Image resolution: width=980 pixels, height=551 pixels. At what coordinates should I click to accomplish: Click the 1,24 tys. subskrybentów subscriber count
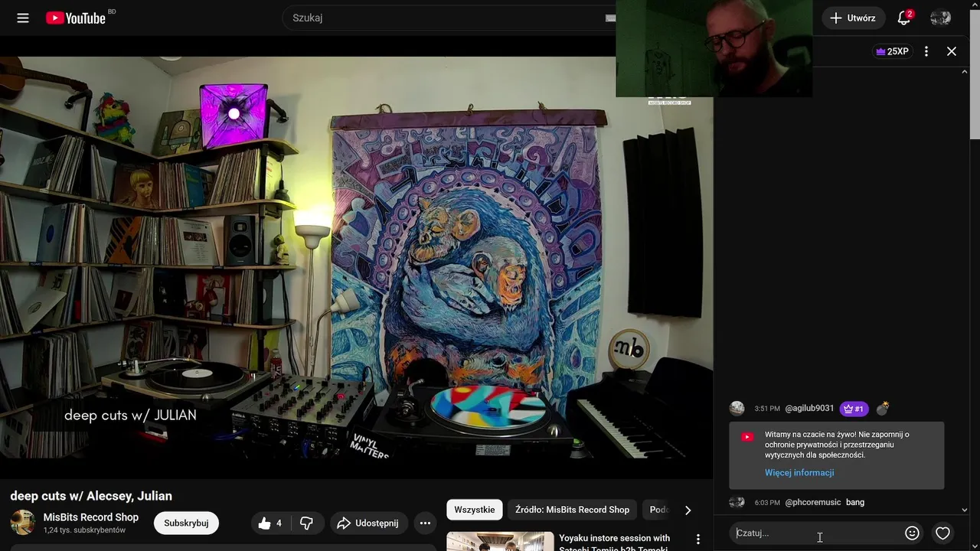tap(84, 530)
